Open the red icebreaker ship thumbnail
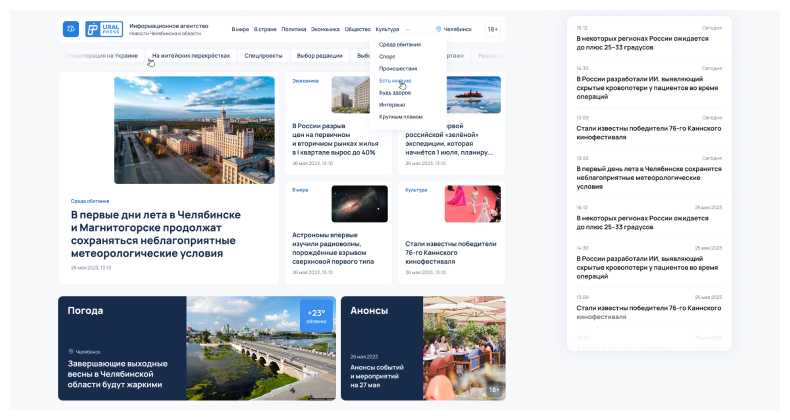The height and width of the screenshot is (420, 790). click(x=474, y=95)
